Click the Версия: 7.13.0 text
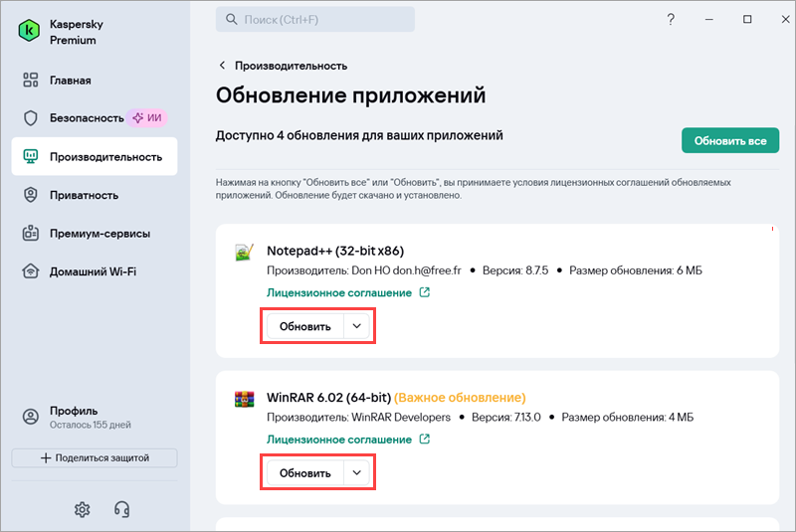The image size is (796, 532). click(506, 417)
